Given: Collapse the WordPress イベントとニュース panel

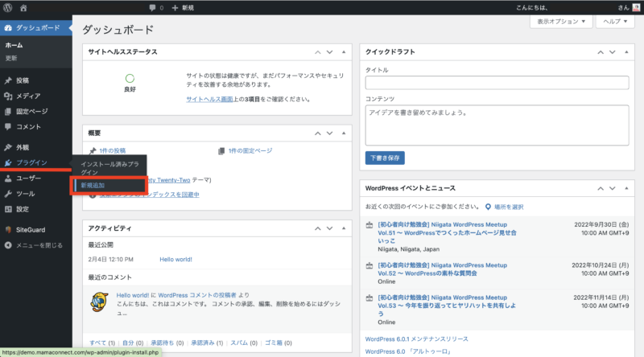Looking at the screenshot, I should point(626,188).
